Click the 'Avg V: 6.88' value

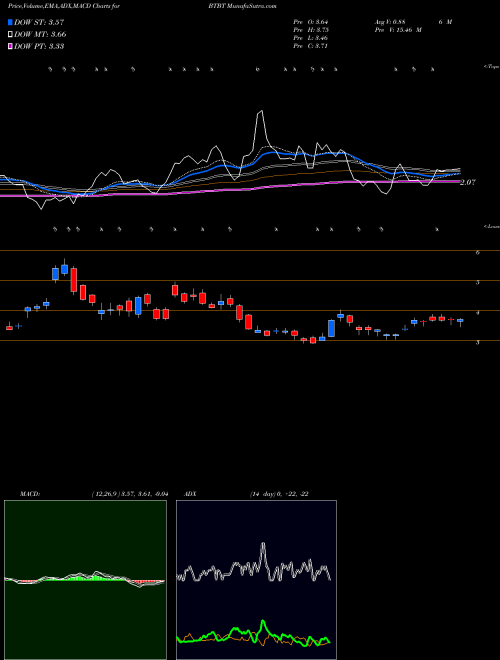[390, 22]
